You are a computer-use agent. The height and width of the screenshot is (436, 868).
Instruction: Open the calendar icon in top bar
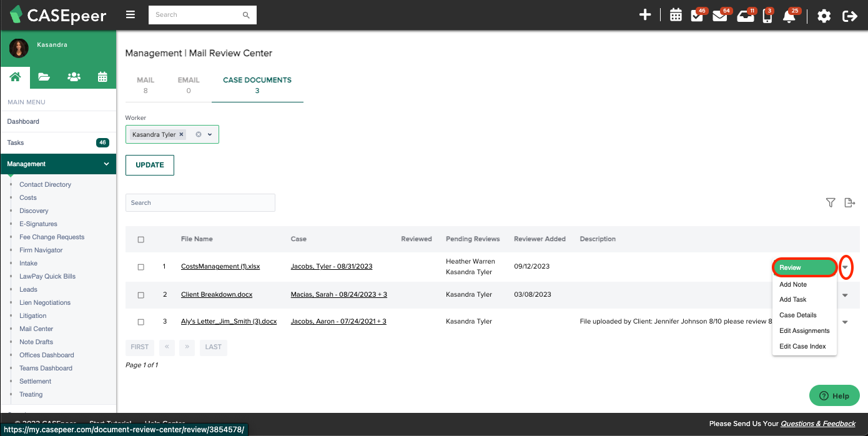pos(676,15)
